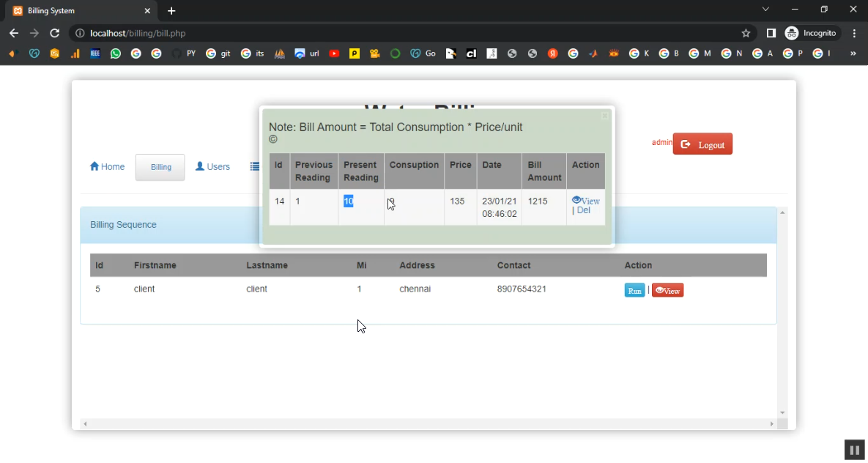Click the View link in the popup
The width and height of the screenshot is (868, 463).
(x=586, y=201)
